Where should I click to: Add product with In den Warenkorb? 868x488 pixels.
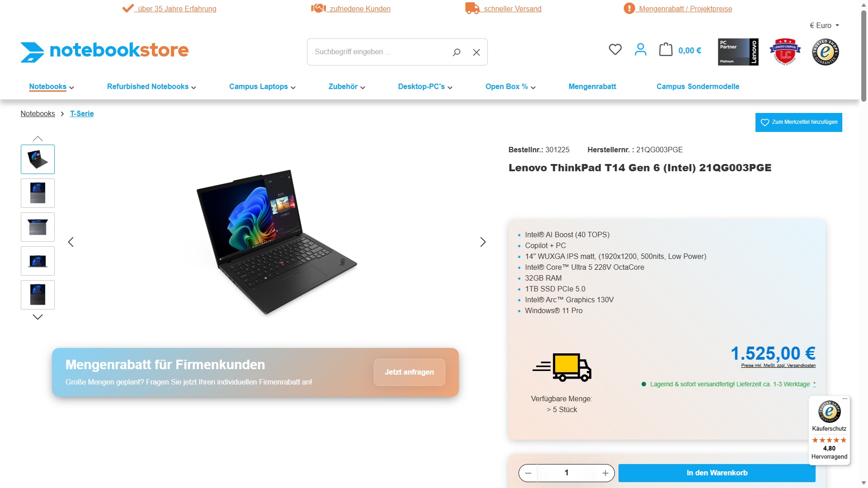717,473
